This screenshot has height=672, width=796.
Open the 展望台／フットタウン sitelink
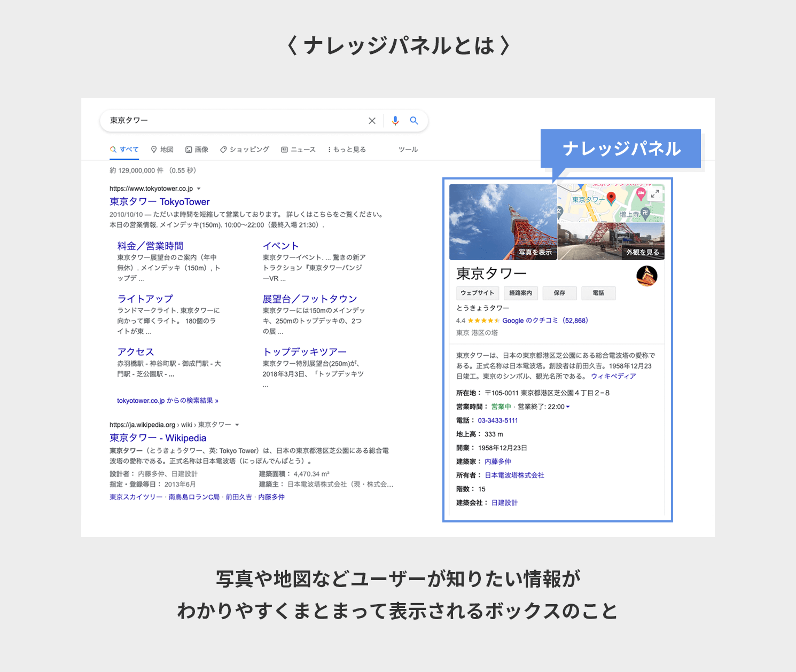310,299
